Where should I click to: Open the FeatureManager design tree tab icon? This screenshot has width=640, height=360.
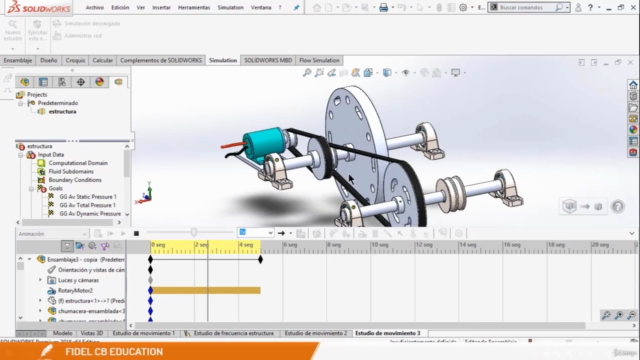click(24, 82)
